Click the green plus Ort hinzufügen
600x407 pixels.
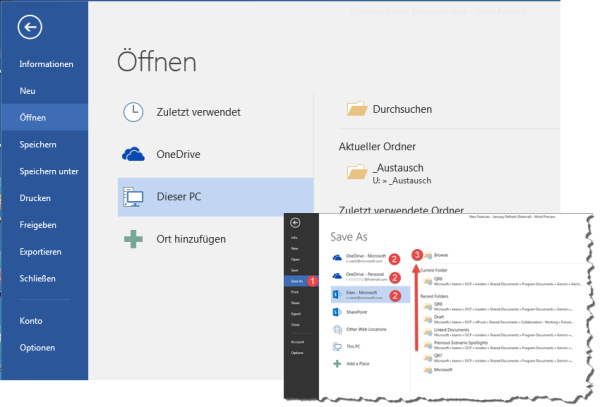(133, 239)
